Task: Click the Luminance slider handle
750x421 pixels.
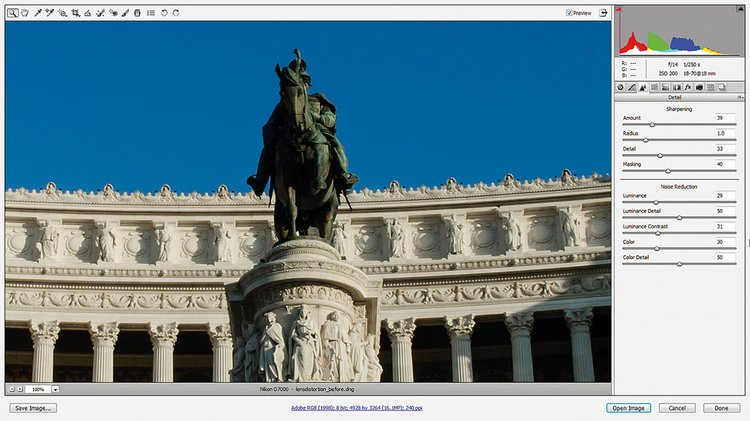Action: [x=656, y=202]
